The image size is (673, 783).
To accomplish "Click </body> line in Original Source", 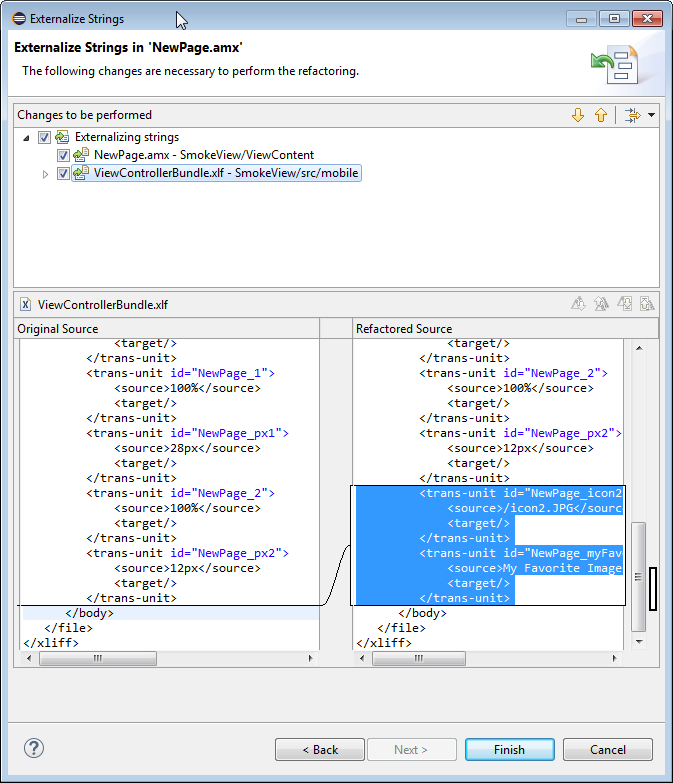I will coord(89,613).
